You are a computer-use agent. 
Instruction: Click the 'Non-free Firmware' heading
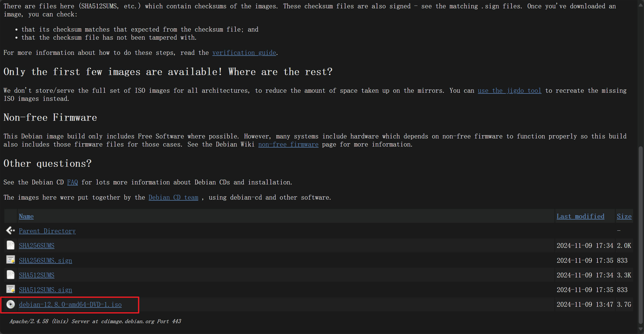(x=50, y=117)
